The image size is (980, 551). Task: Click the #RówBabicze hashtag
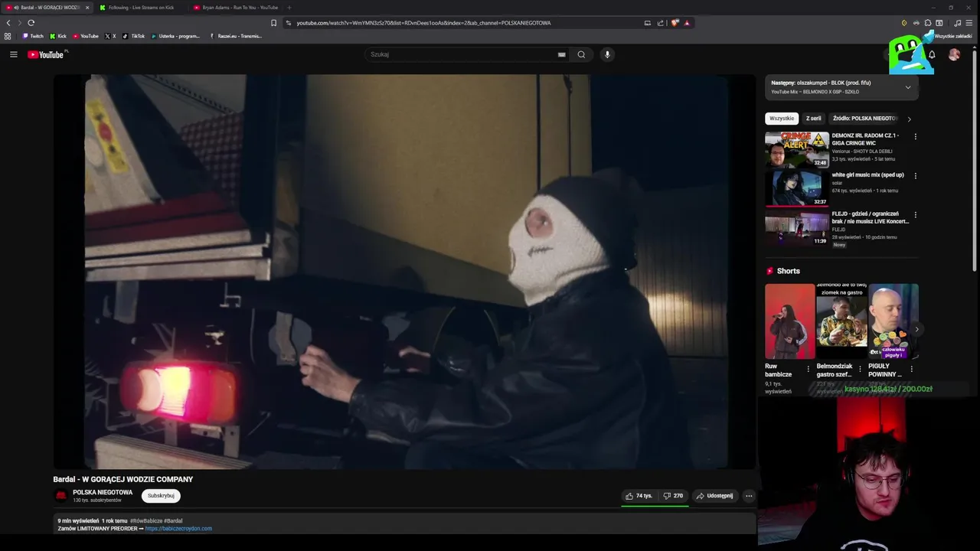(145, 521)
